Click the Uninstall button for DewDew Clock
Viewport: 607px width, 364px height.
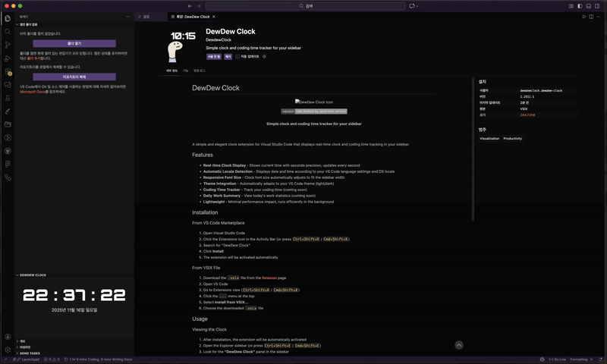tap(228, 56)
